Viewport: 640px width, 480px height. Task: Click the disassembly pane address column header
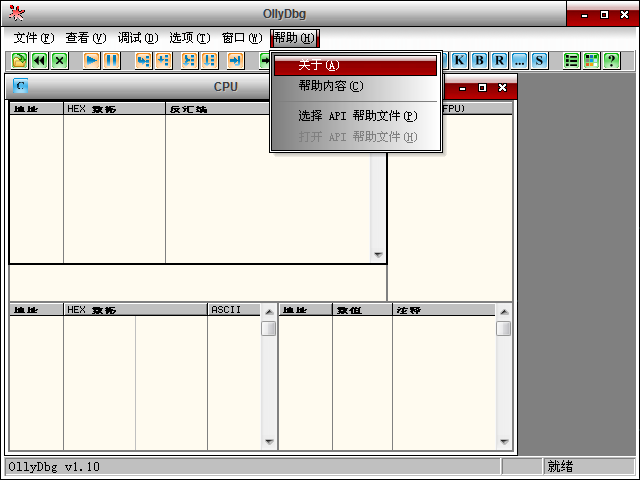coord(36,109)
